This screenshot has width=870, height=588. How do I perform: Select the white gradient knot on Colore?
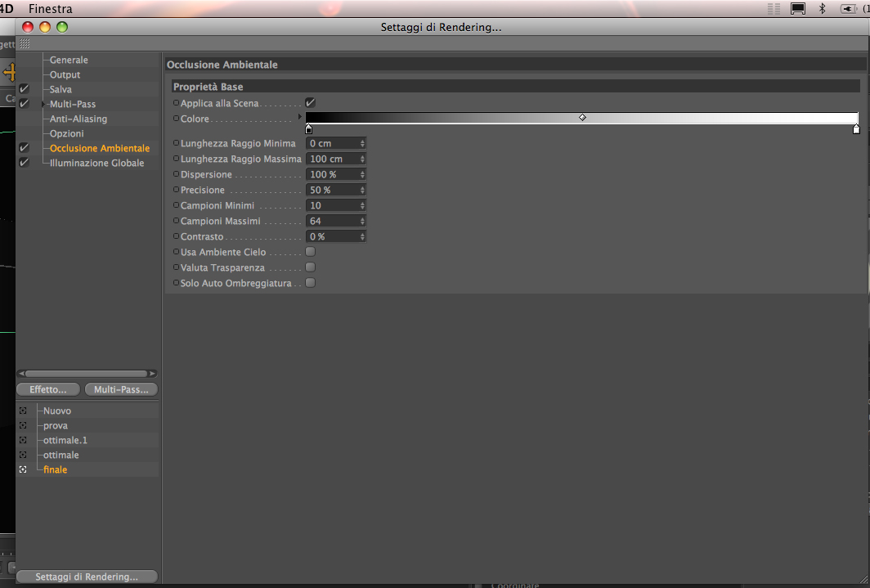pos(856,129)
